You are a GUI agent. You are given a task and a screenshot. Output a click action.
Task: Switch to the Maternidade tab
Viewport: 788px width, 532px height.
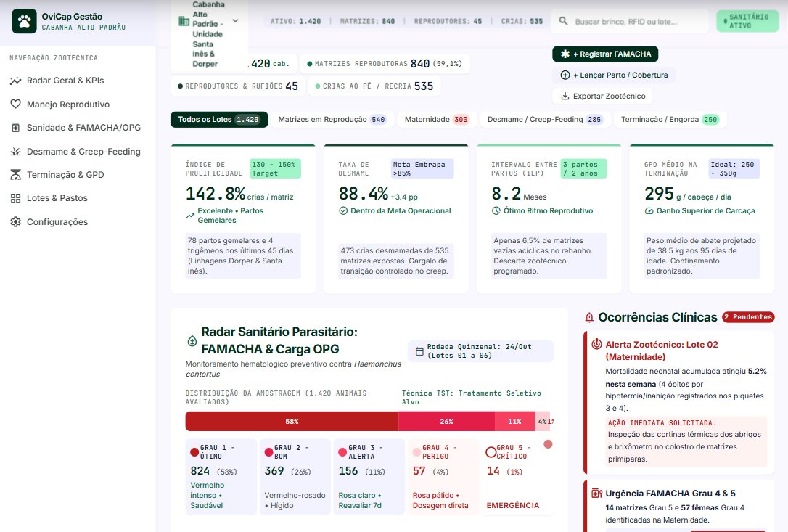tap(436, 120)
